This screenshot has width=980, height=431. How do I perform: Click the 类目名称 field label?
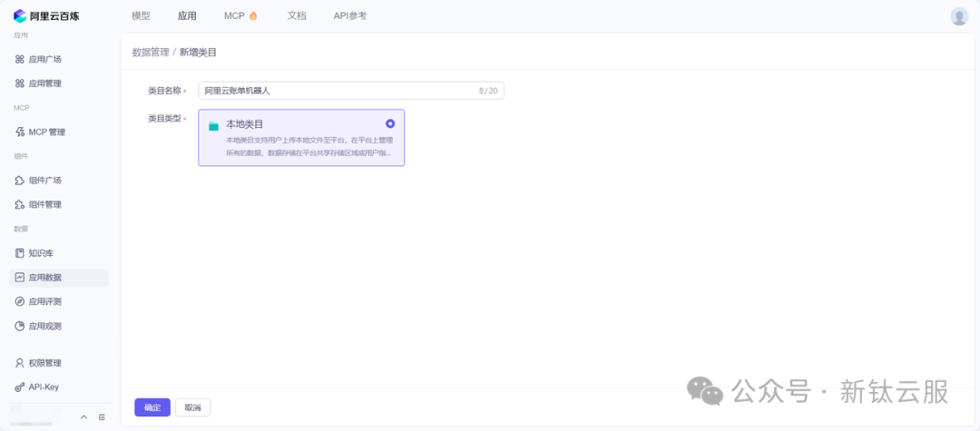pos(164,91)
